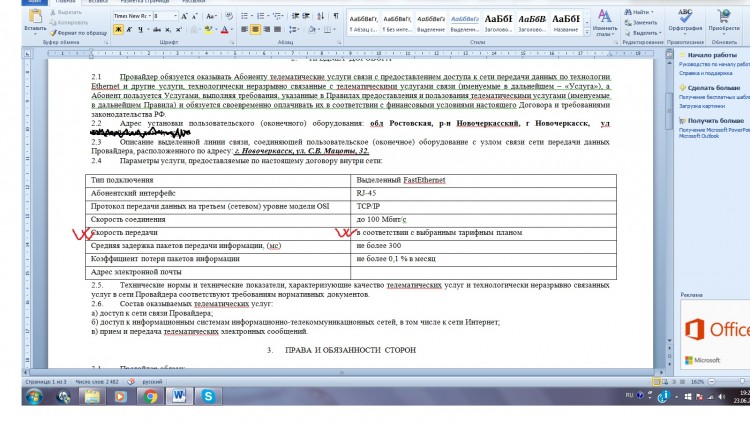Click 'Загрузка картинок' link in side panel
Image resolution: width=750 pixels, height=422 pixels.
click(x=702, y=106)
